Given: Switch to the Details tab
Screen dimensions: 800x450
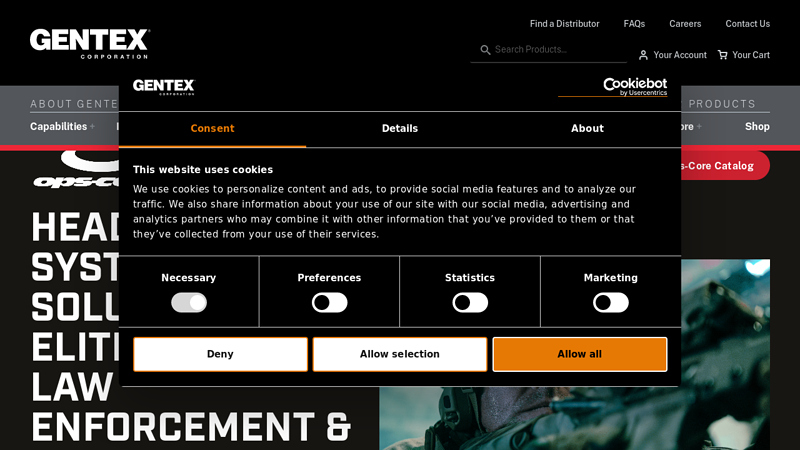Looking at the screenshot, I should [399, 129].
